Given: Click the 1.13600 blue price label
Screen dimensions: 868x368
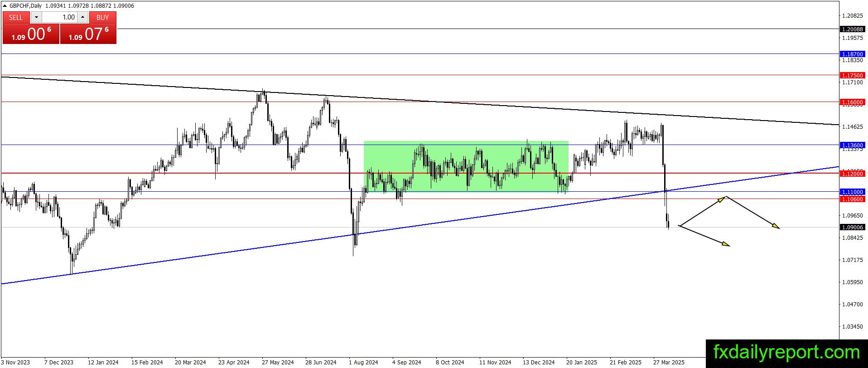Looking at the screenshot, I should [852, 145].
